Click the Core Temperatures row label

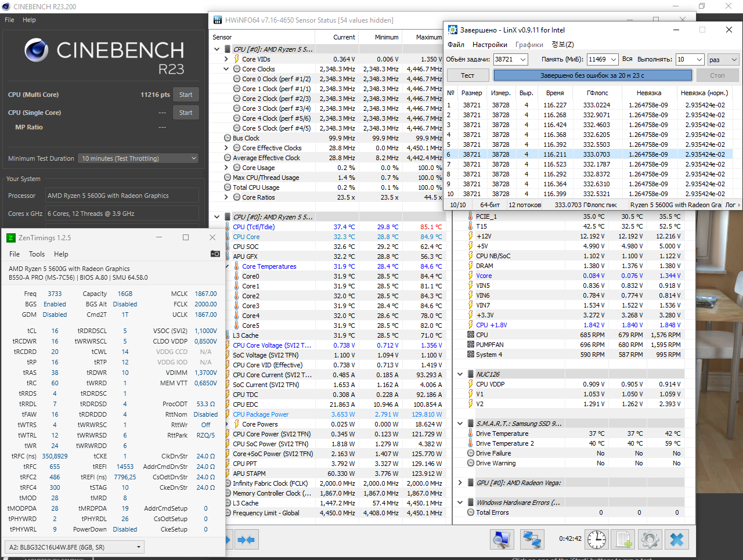tap(269, 266)
